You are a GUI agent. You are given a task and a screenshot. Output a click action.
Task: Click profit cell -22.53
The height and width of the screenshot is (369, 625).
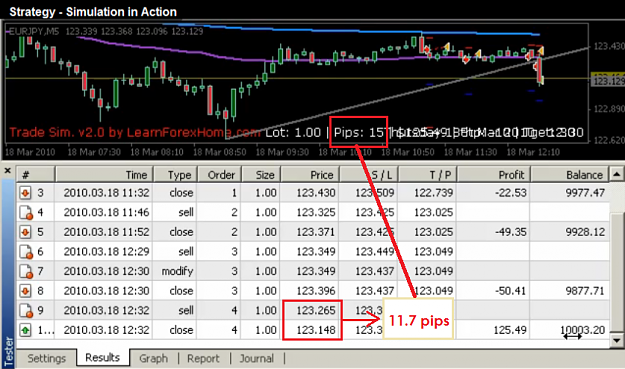(511, 193)
